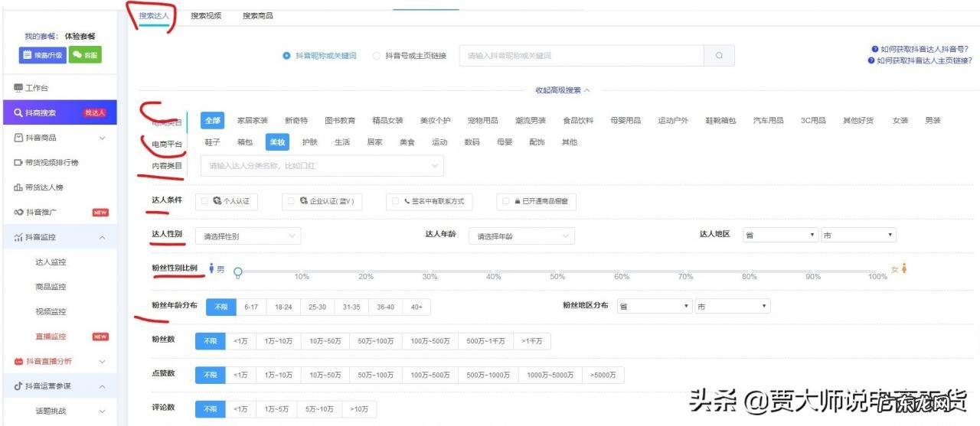The width and height of the screenshot is (980, 426).
Task: Click the fan gender ratio slider handle
Action: pos(238,272)
